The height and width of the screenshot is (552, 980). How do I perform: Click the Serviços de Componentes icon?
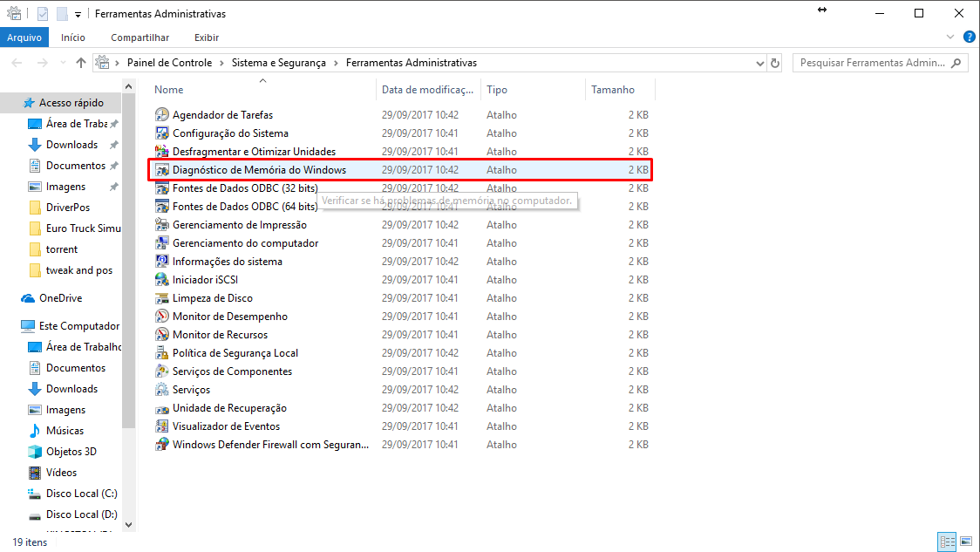[x=162, y=371]
